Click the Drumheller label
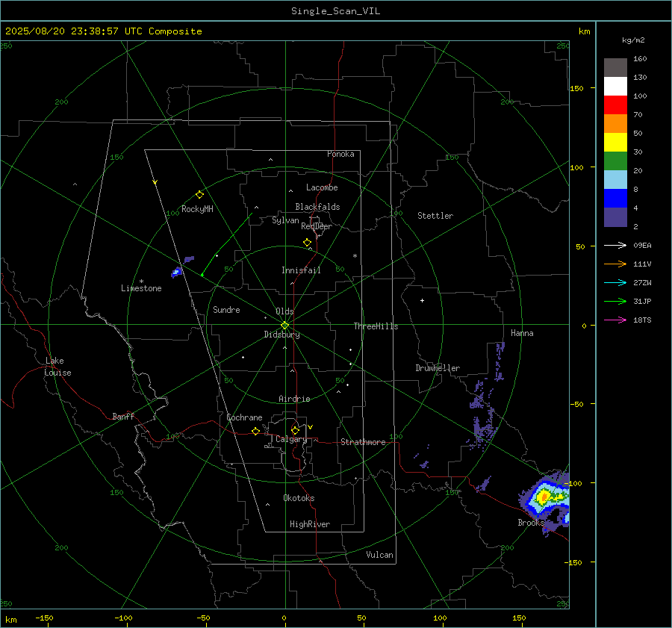Viewport: 672px width, 628px height. pos(438,368)
